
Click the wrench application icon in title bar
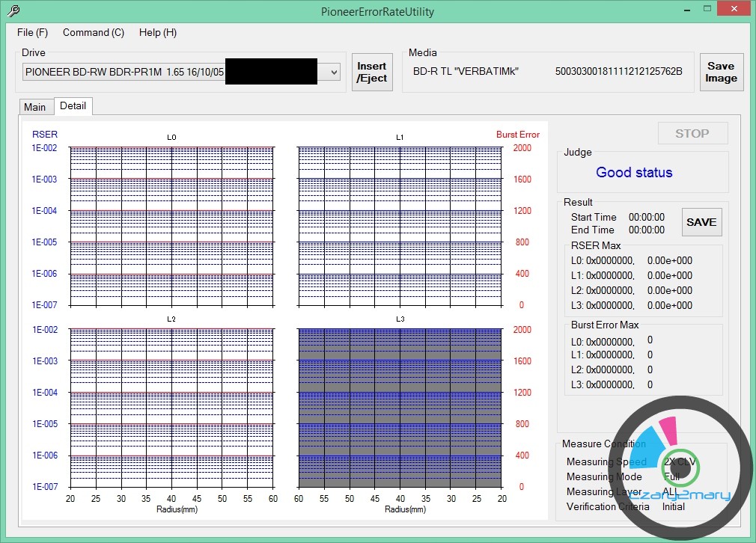(13, 11)
